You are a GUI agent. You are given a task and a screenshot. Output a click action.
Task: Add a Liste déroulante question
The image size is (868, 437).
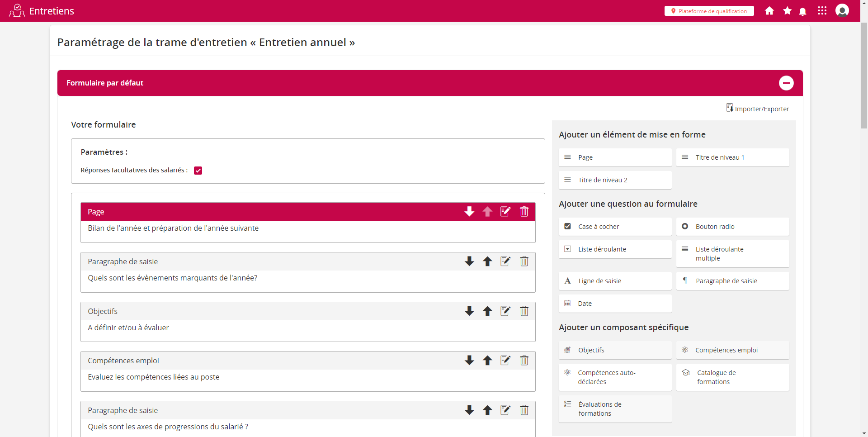pyautogui.click(x=615, y=249)
